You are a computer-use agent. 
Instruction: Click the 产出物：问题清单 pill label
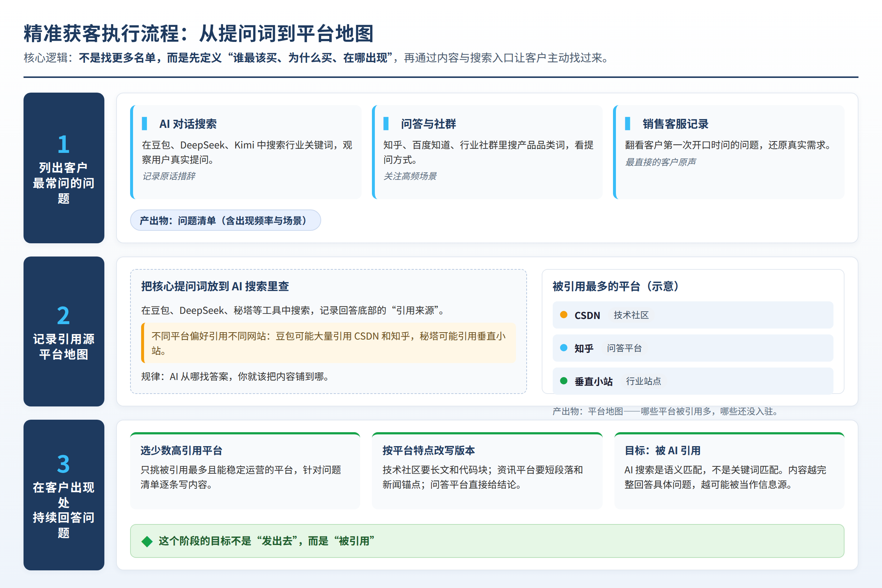[x=225, y=220]
